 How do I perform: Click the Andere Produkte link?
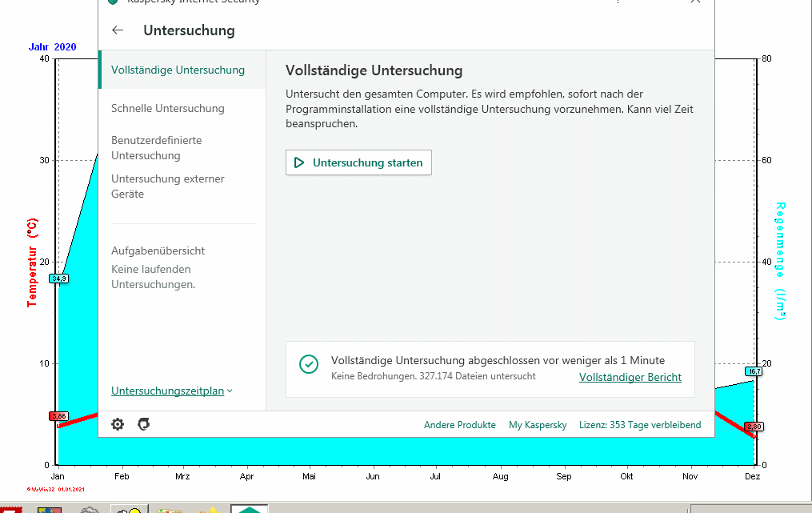tap(459, 425)
